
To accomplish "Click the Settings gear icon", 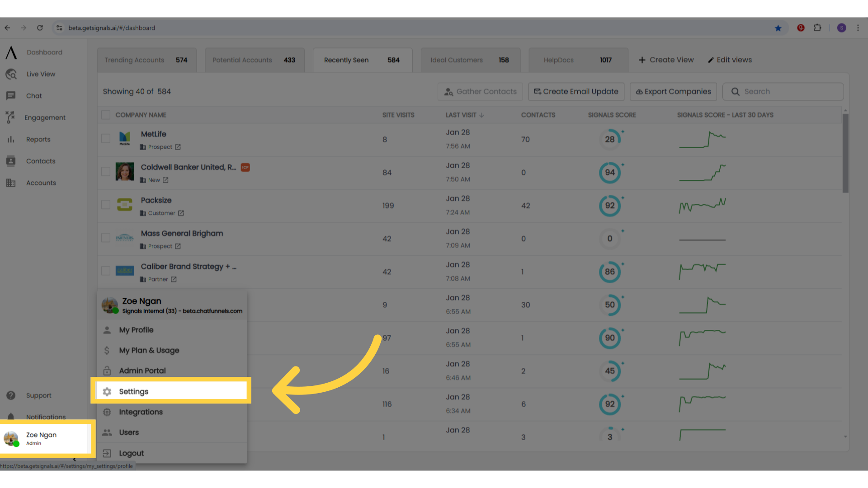I will tap(107, 392).
